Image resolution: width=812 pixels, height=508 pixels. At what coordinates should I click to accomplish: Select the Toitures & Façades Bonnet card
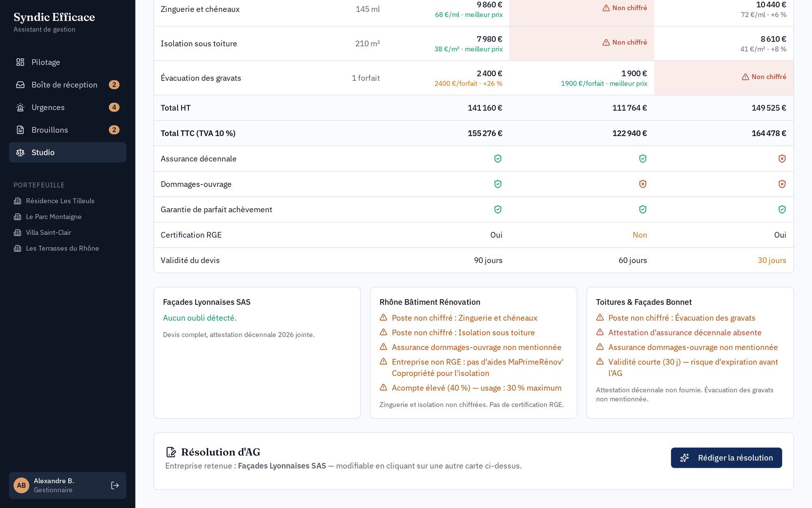pyautogui.click(x=690, y=353)
